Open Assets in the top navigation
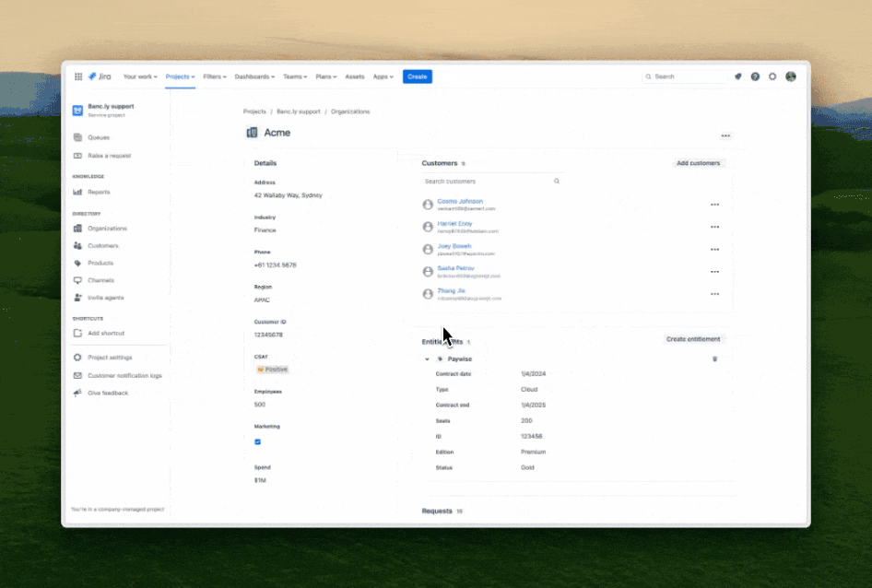 click(x=355, y=76)
